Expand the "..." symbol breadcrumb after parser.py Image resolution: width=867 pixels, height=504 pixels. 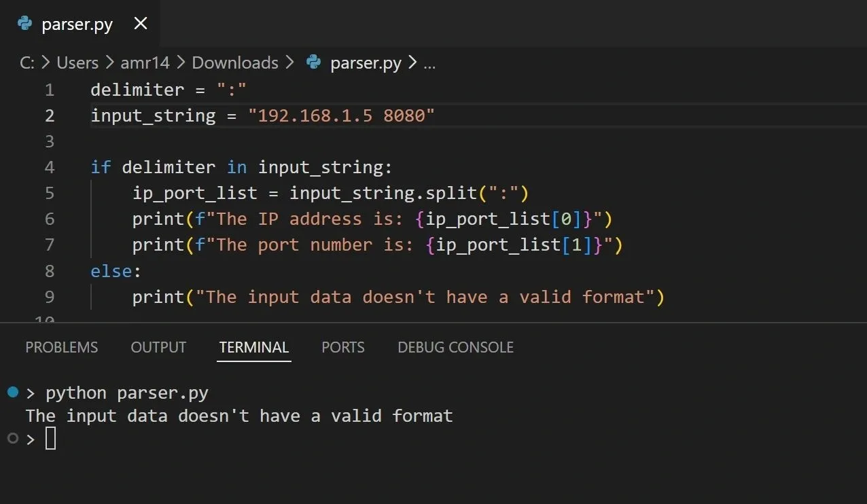pyautogui.click(x=429, y=63)
